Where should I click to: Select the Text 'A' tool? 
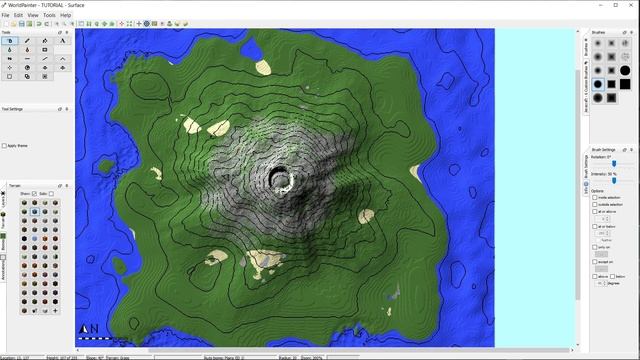[62, 41]
